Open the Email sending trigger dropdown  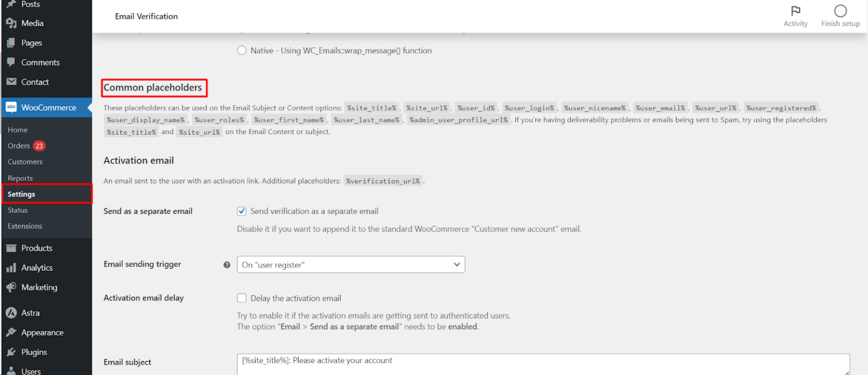point(350,264)
